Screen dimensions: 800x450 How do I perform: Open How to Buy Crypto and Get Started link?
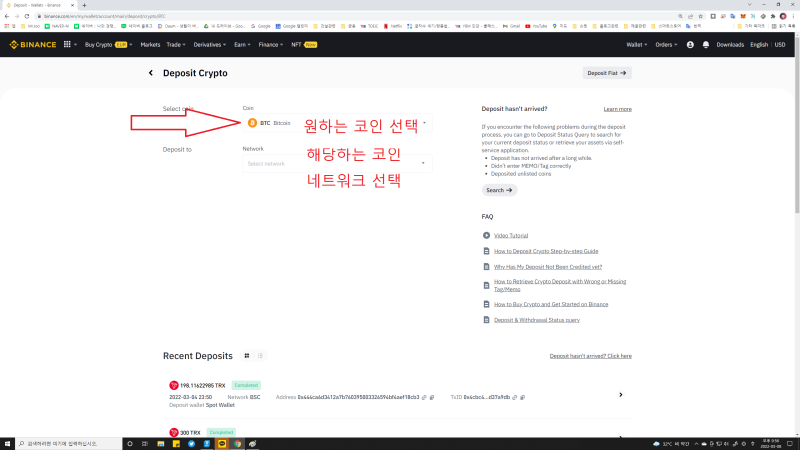click(x=551, y=304)
